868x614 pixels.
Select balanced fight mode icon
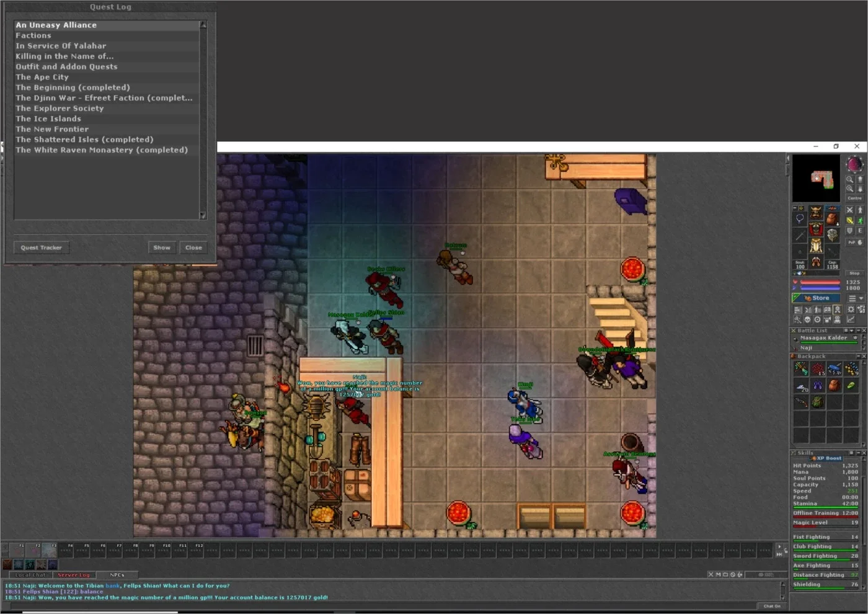pos(849,220)
